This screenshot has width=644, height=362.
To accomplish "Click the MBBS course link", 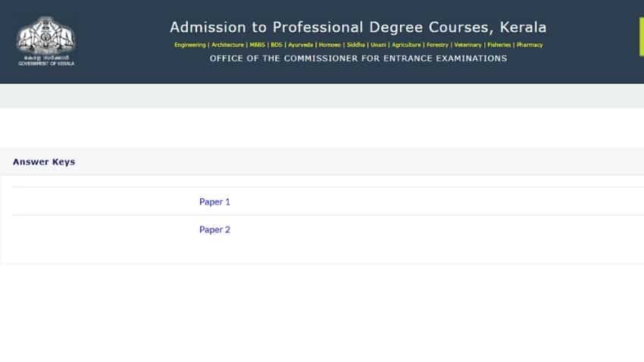I will tap(257, 45).
